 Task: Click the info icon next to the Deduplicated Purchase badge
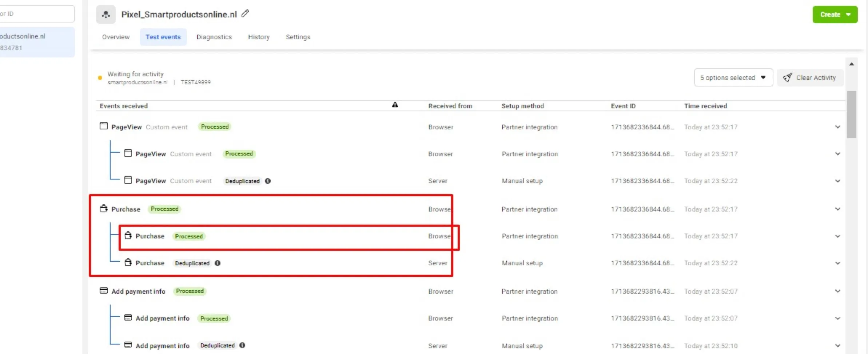pyautogui.click(x=218, y=263)
